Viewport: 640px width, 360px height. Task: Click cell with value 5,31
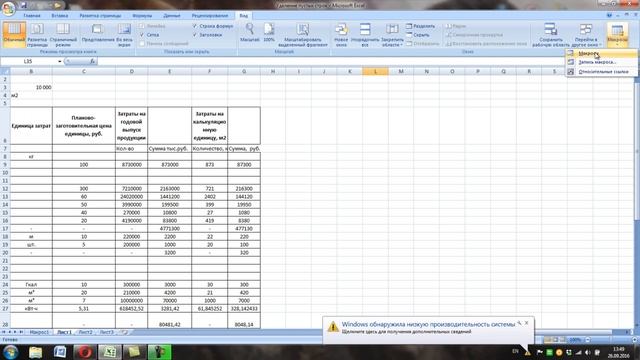(x=84, y=309)
